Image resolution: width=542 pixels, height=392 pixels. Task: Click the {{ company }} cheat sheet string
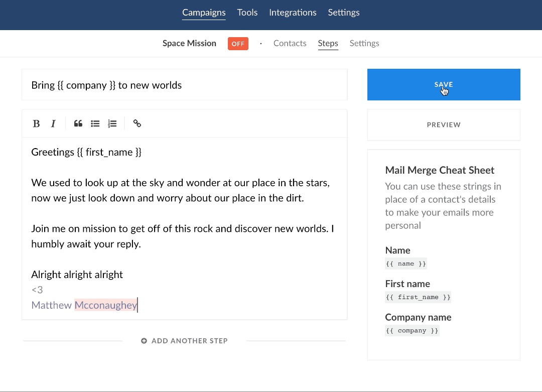(x=412, y=331)
